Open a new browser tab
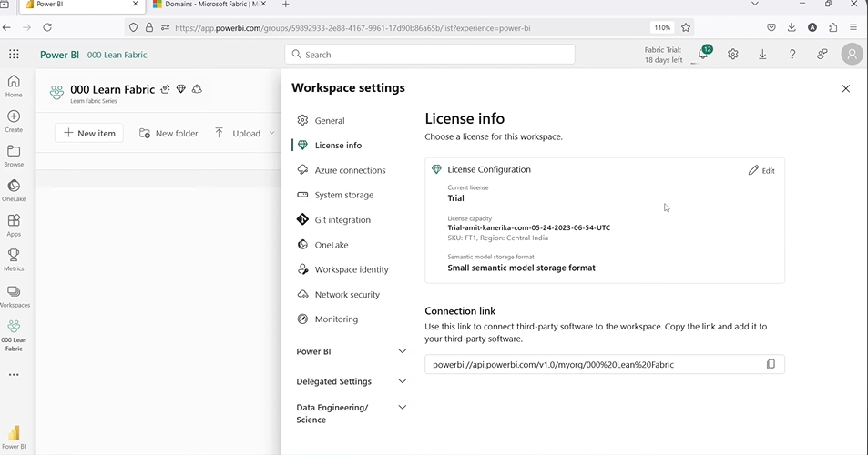 click(x=286, y=4)
